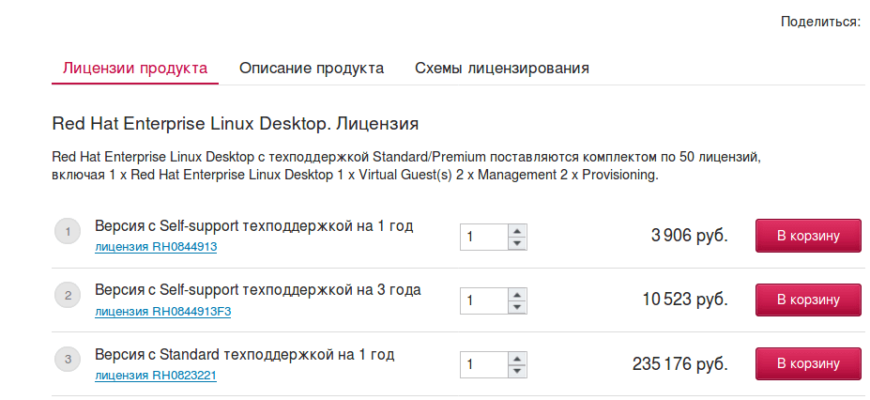
Task: Open the Схемы лицензирования tab
Action: (502, 69)
